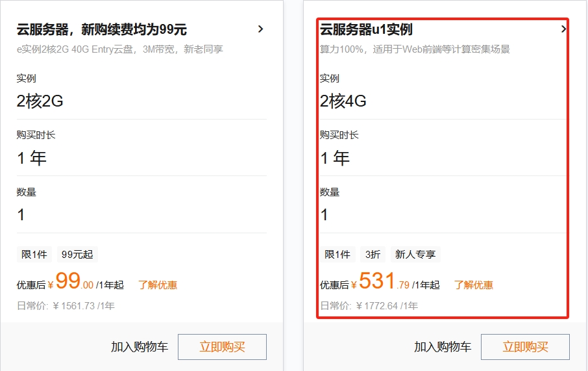Click 限1件 tag on the 99元 card
588x371 pixels.
tap(34, 254)
